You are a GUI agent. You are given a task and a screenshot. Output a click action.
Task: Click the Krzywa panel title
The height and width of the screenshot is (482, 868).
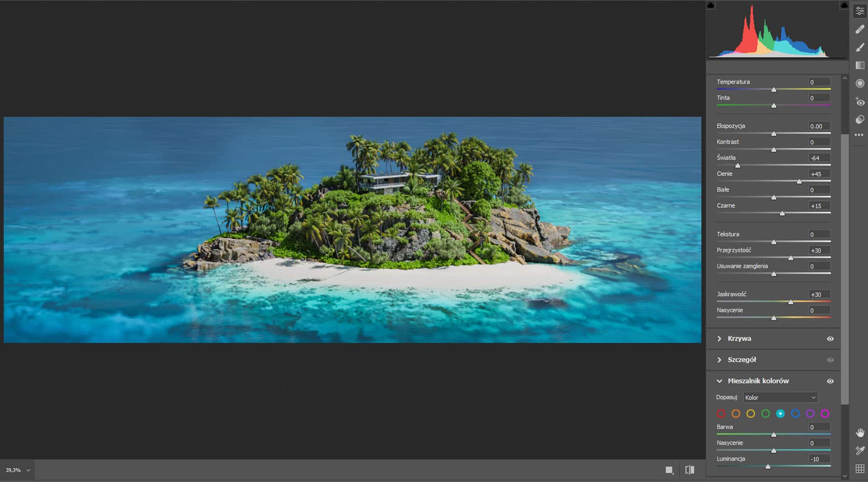point(739,339)
